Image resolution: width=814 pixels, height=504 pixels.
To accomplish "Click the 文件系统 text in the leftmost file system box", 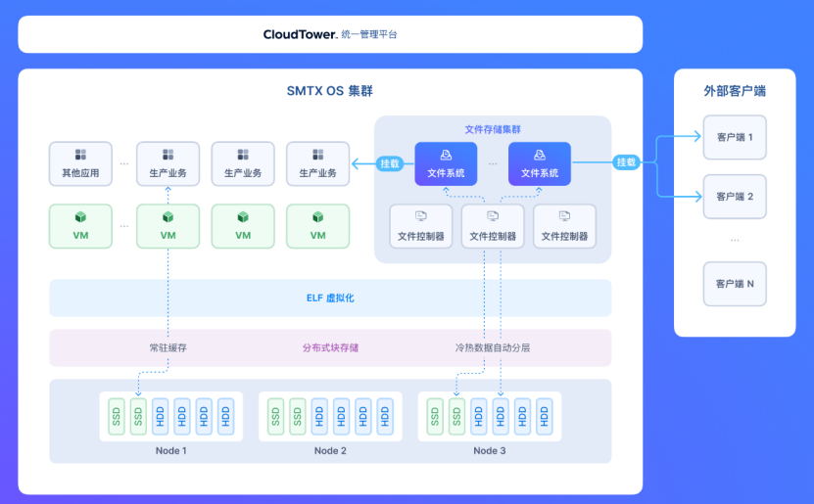I will click(446, 173).
